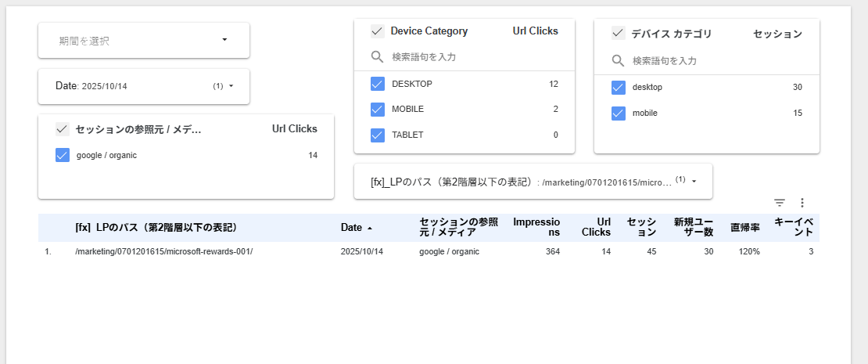The height and width of the screenshot is (364, 868).
Task: Sort table by 直帰率 column header
Action: pyautogui.click(x=744, y=228)
